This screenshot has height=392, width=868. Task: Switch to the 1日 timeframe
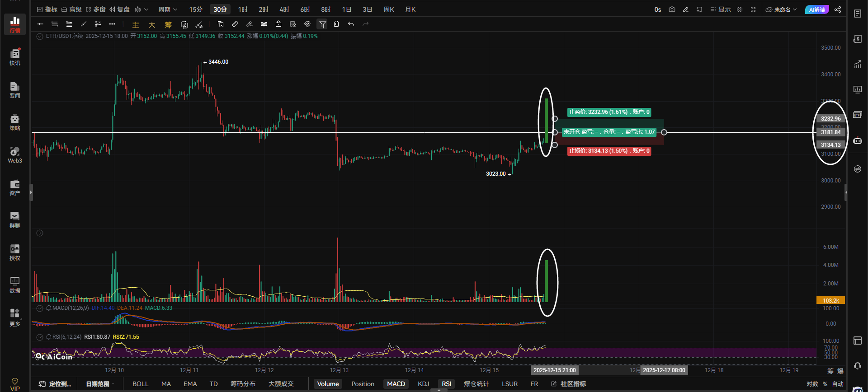coord(347,9)
